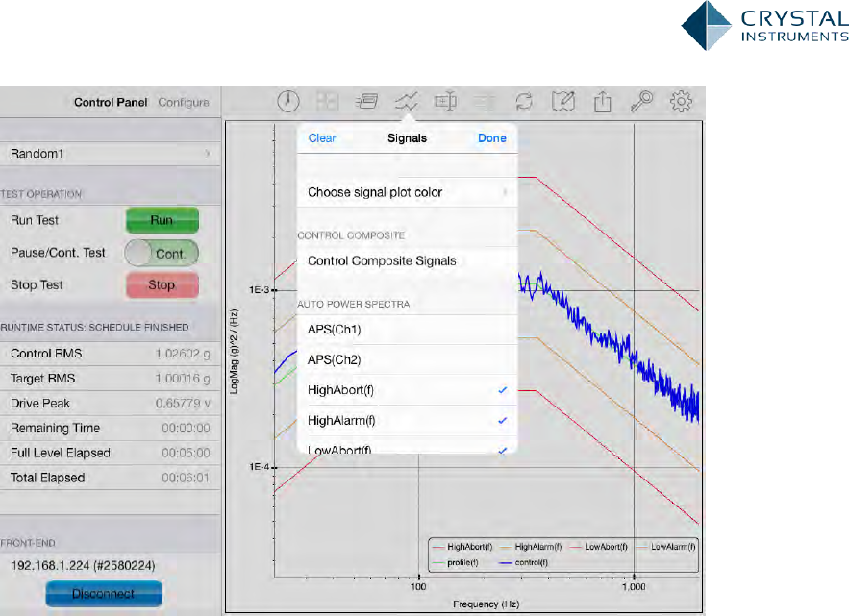Click the Signals popover title
The image size is (849, 616).
(407, 138)
